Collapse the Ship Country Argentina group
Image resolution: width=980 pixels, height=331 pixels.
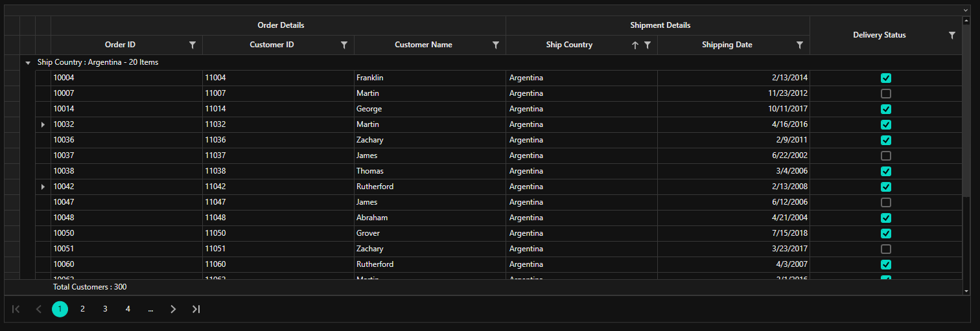(27, 63)
